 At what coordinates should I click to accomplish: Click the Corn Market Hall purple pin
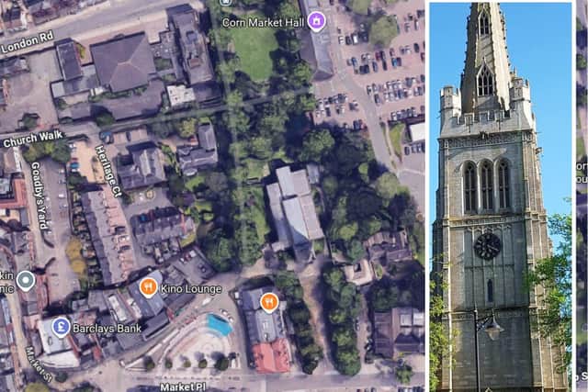coord(316,21)
